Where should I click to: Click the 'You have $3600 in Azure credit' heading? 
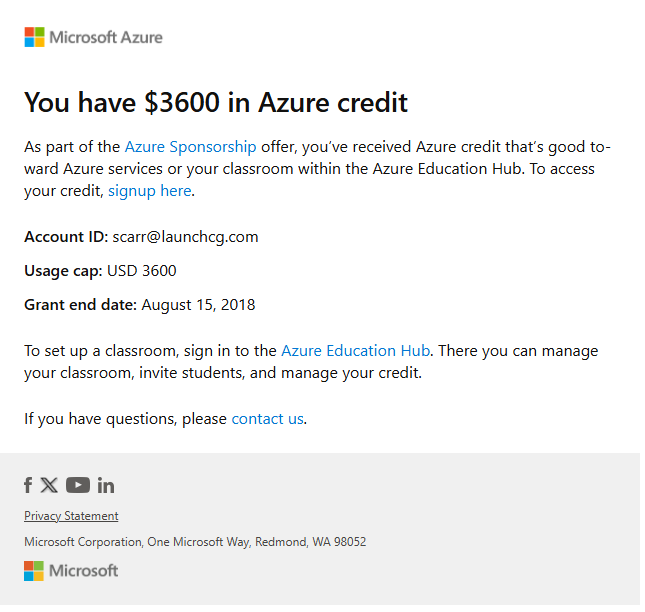tap(216, 102)
